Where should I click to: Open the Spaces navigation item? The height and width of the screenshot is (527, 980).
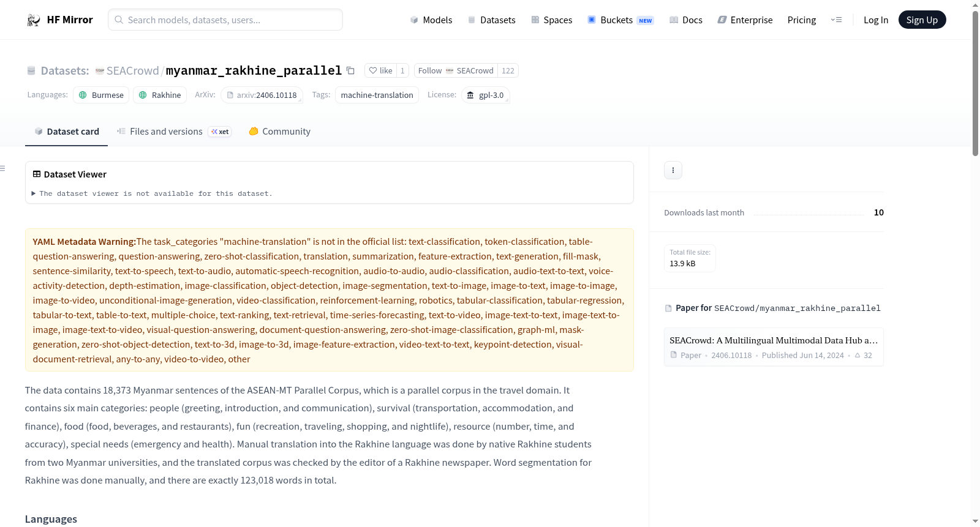point(552,20)
